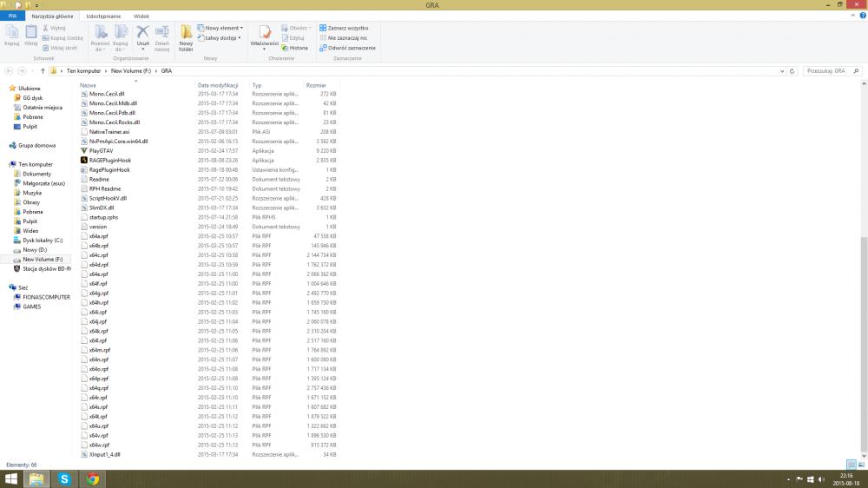Screen dimensions: 868x488
Task: Select Ostatnie miejsca in the sidebar
Action: [42, 108]
